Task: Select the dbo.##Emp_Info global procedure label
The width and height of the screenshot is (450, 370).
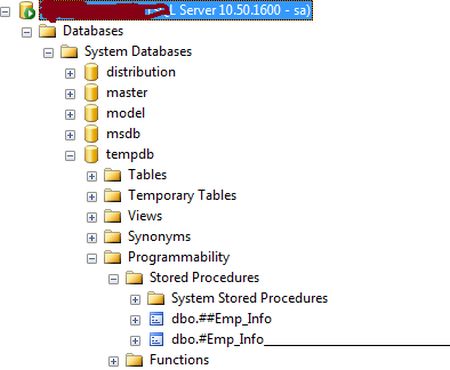Action: [x=222, y=319]
